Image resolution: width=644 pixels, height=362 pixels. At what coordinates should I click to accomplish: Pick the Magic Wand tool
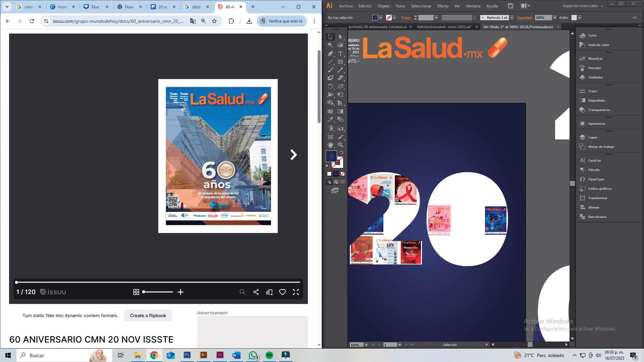[330, 45]
